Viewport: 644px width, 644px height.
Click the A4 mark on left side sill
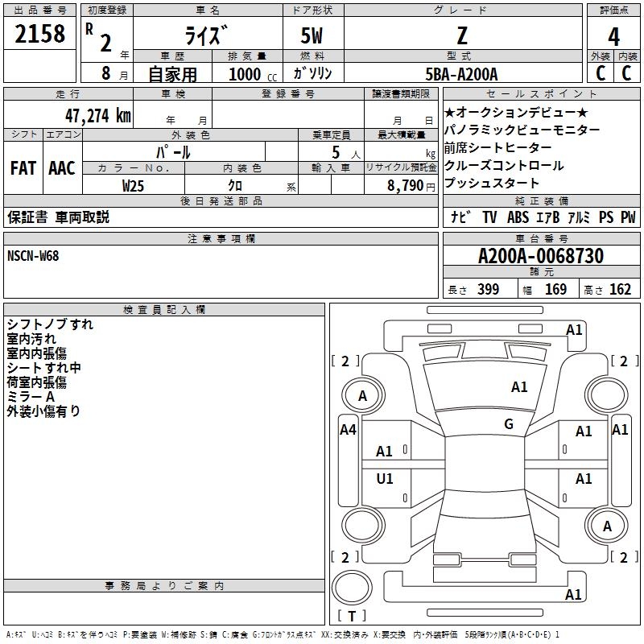(348, 430)
